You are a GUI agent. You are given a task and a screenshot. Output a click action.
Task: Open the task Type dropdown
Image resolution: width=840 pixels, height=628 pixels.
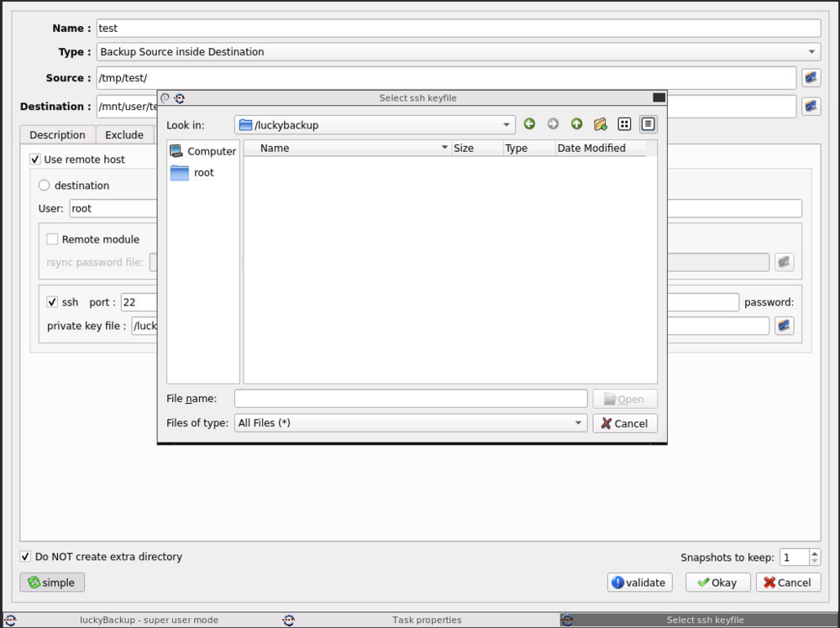tap(459, 52)
